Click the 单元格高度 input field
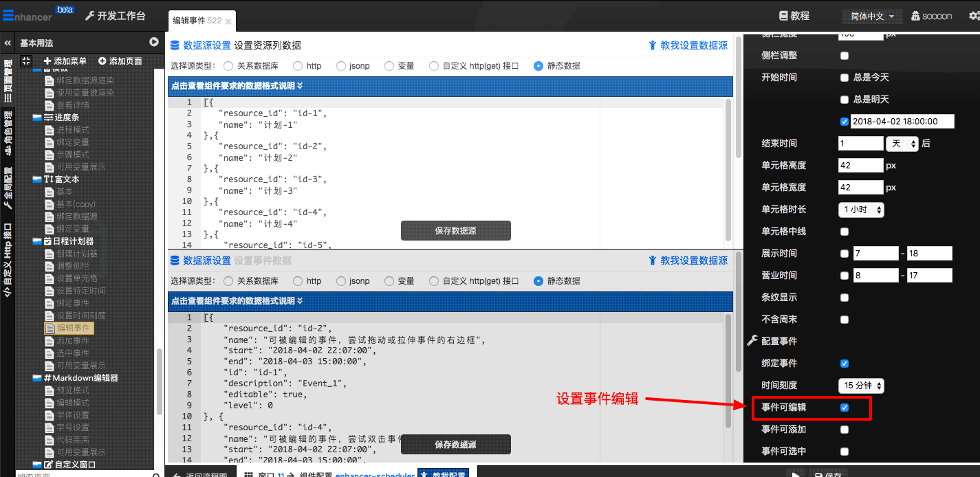 (x=860, y=166)
